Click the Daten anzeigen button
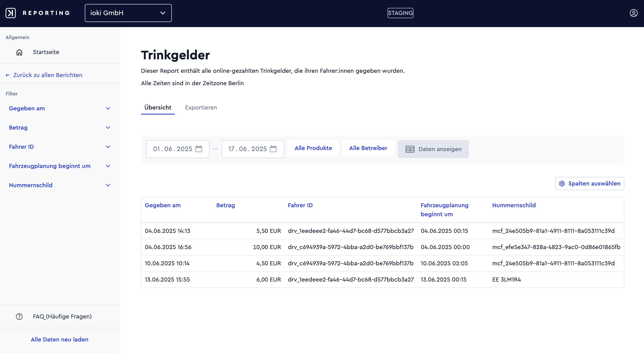 [433, 149]
